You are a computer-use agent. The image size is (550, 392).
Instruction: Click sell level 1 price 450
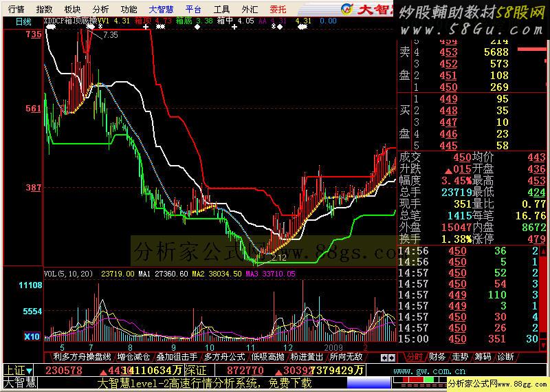[449, 87]
